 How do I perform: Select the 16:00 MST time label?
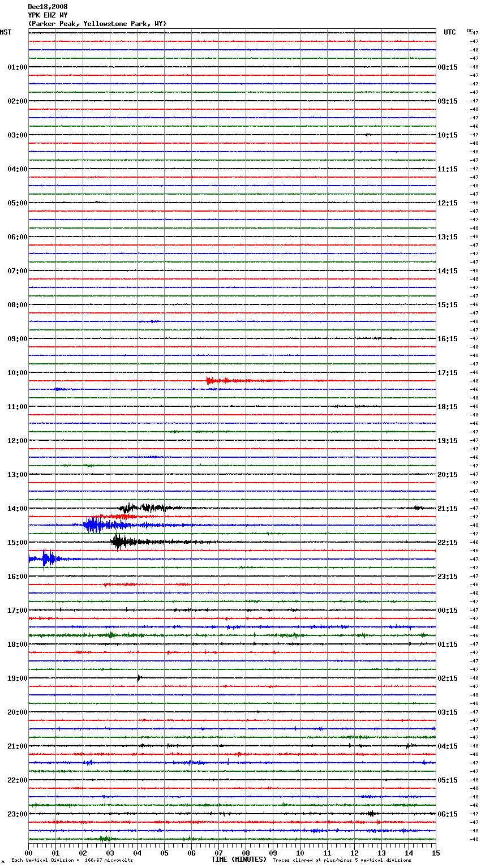(18, 577)
